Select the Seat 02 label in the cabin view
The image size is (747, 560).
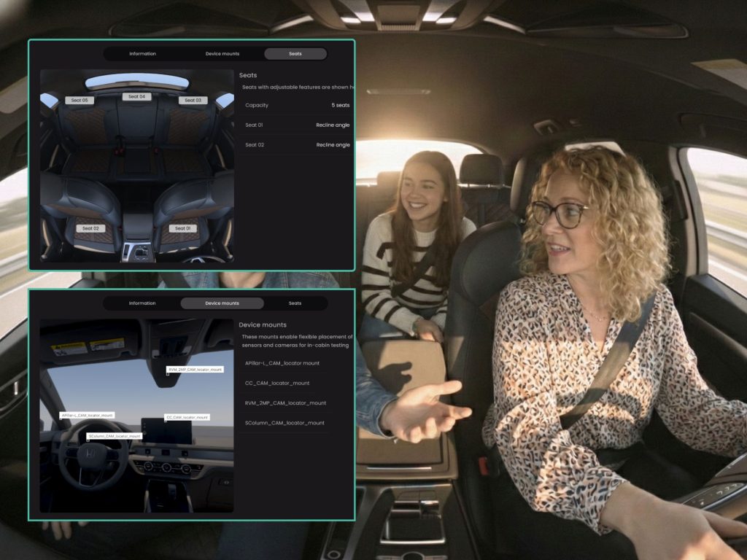point(90,228)
